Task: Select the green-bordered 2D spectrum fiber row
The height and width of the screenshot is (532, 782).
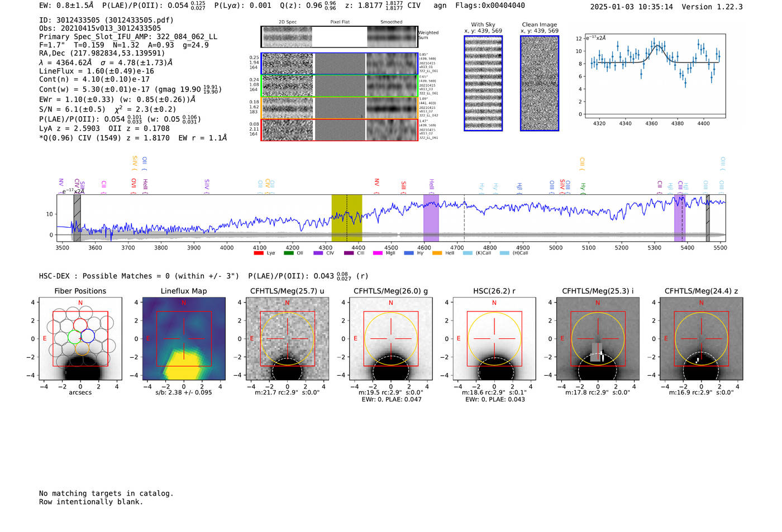Action: pos(339,86)
